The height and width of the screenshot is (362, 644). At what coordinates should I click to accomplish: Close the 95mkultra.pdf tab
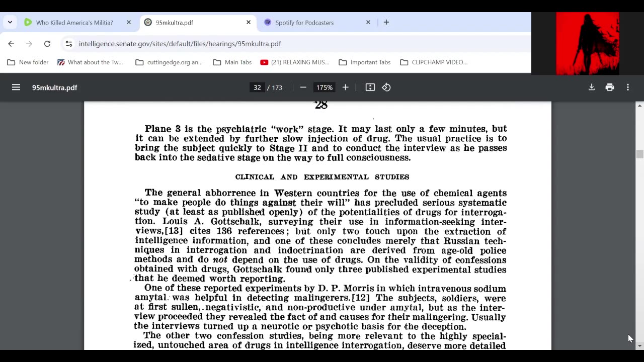(248, 22)
